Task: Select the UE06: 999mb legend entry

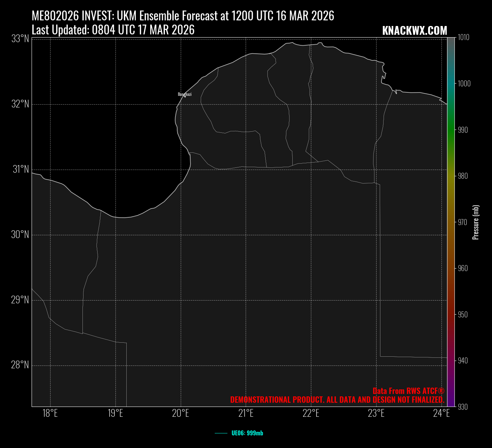Action: coord(247,433)
